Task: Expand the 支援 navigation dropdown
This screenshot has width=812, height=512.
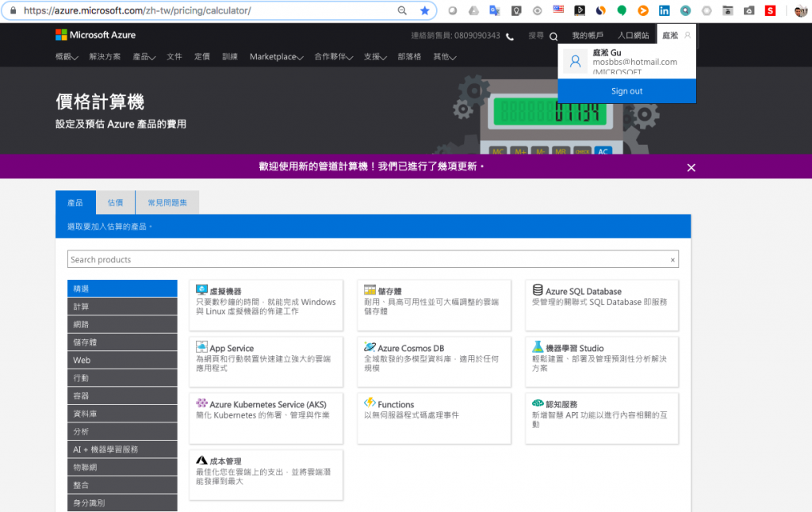Action: (x=375, y=57)
